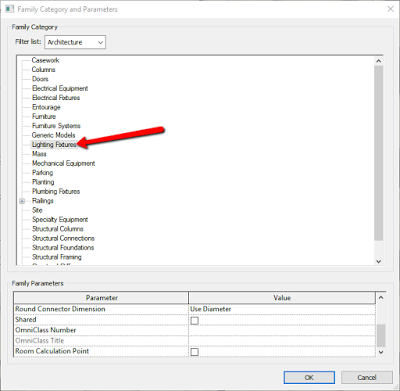The image size is (400, 391).
Task: Expand the Railings tree node
Action: pos(22,201)
